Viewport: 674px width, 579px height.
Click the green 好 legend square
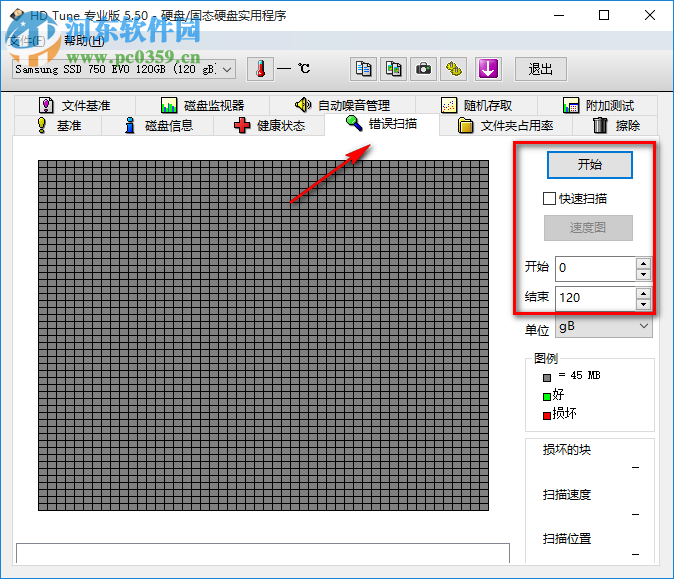(x=547, y=396)
